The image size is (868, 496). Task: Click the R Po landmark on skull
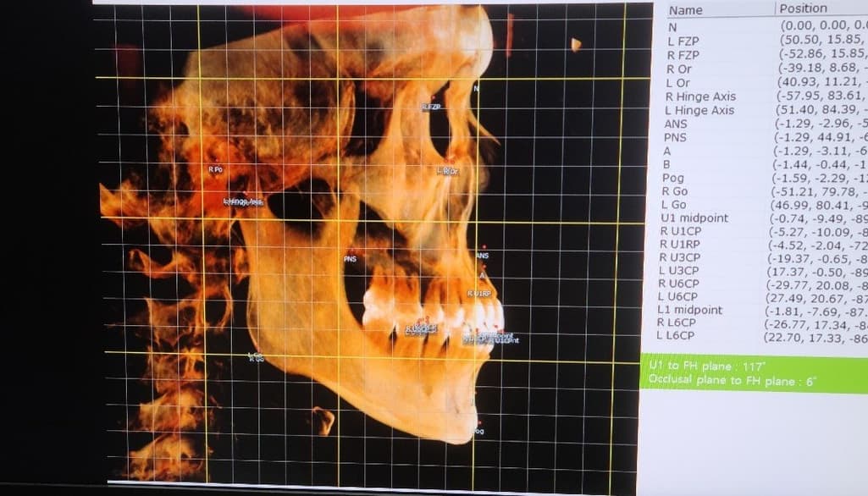[x=215, y=170]
